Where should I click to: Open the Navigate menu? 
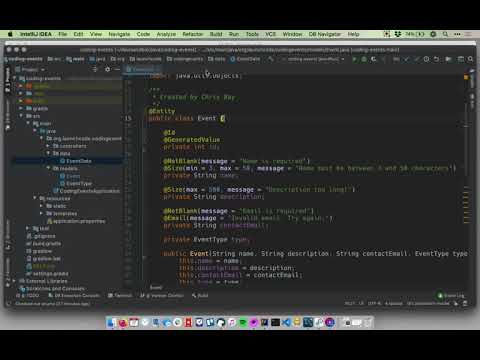click(119, 34)
